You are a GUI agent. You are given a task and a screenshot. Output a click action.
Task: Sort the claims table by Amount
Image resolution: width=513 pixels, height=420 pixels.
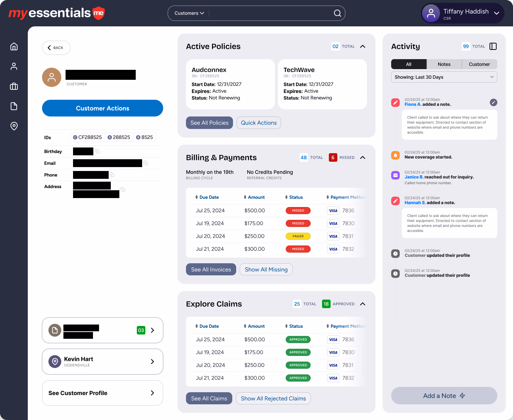pyautogui.click(x=254, y=326)
